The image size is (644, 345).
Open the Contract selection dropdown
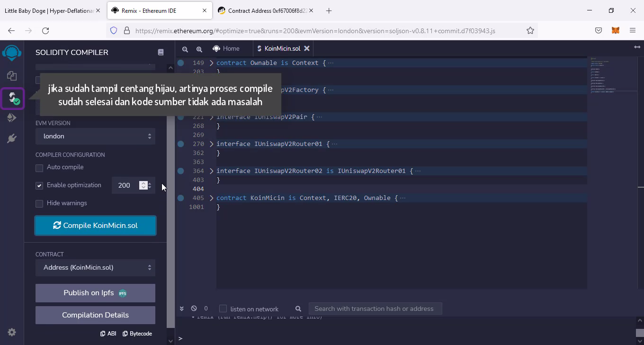[x=95, y=267]
